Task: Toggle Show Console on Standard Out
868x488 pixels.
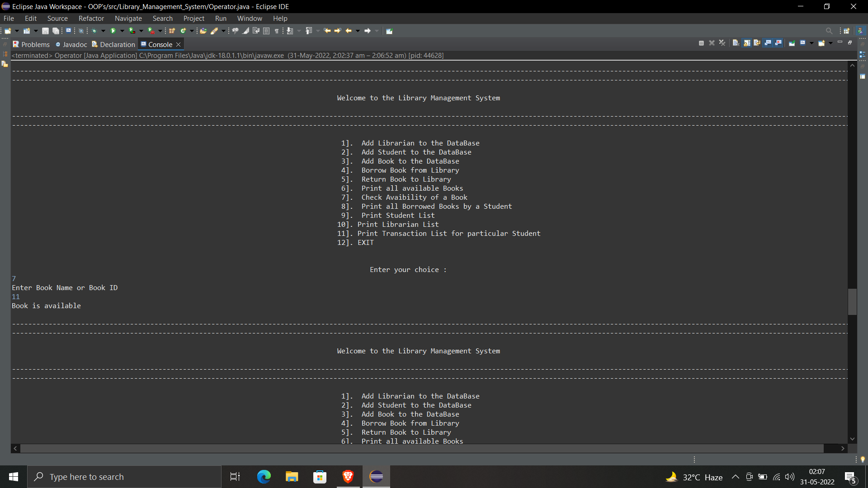Action: click(x=768, y=43)
